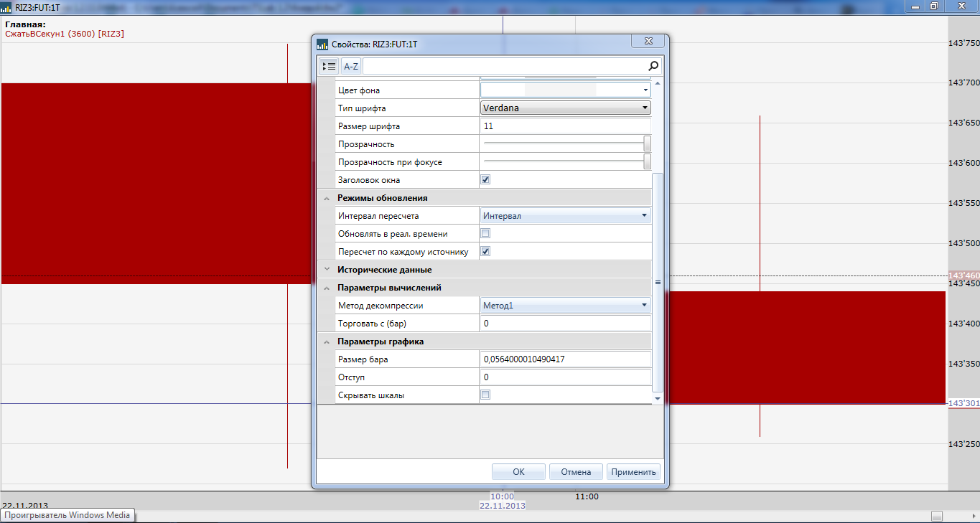Click the Метод декомпрессии property name
The image size is (980, 523).
tap(381, 306)
